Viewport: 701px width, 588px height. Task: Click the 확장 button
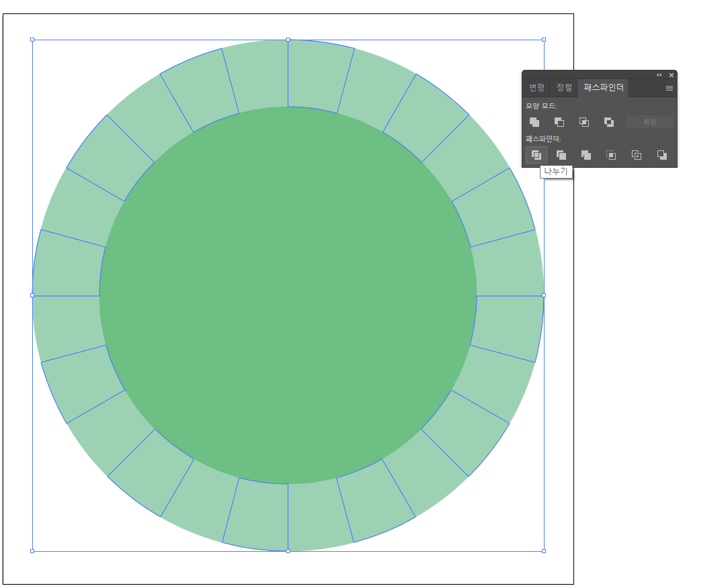tap(649, 122)
